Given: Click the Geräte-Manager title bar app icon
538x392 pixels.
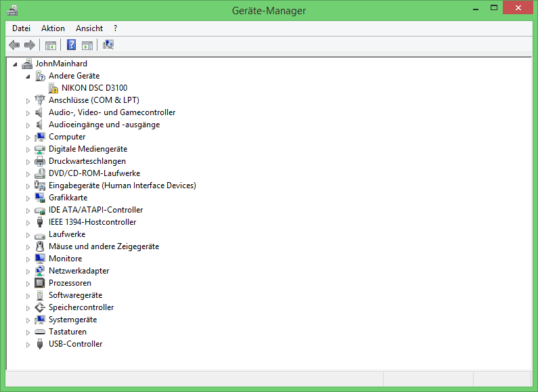Looking at the screenshot, I should [12, 10].
